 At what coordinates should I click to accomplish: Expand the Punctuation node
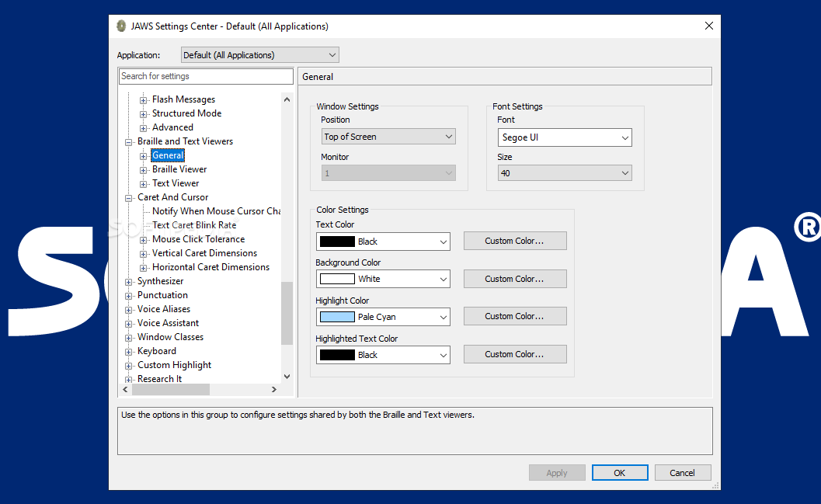[x=128, y=296]
